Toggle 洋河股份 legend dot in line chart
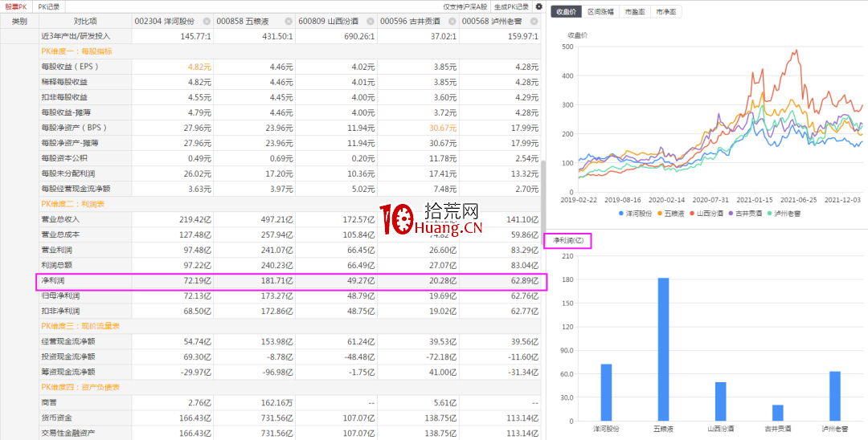The width and height of the screenshot is (868, 440). point(621,213)
